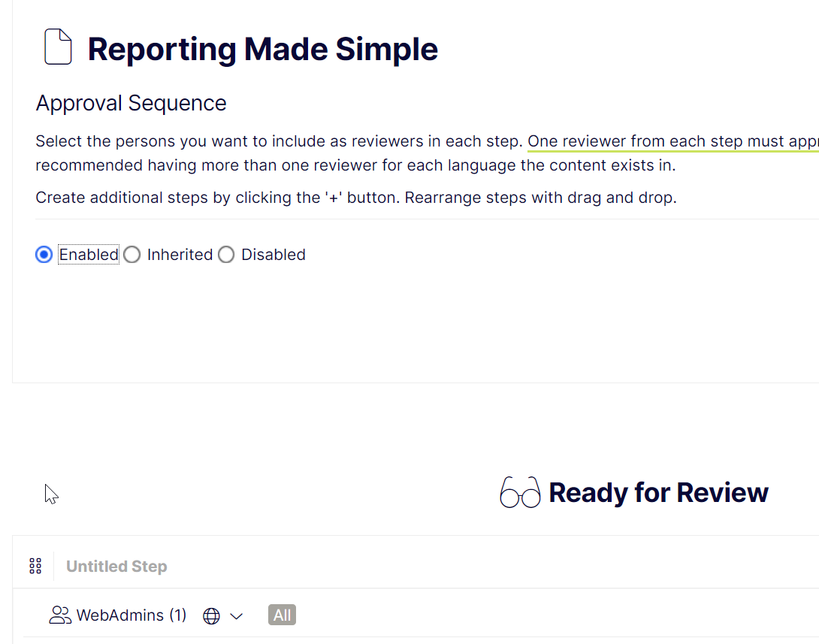The width and height of the screenshot is (819, 644).
Task: Click the people group icon before WebAdmins
Action: tap(59, 615)
